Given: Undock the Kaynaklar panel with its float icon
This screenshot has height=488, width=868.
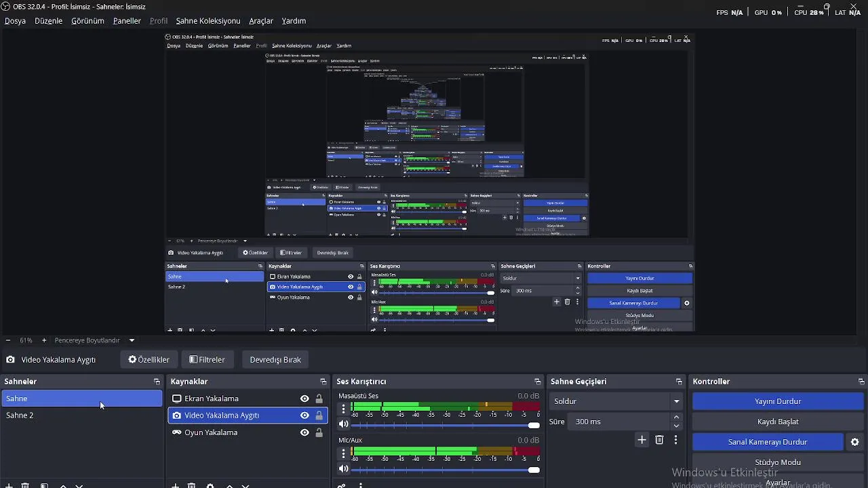Looking at the screenshot, I should (323, 382).
